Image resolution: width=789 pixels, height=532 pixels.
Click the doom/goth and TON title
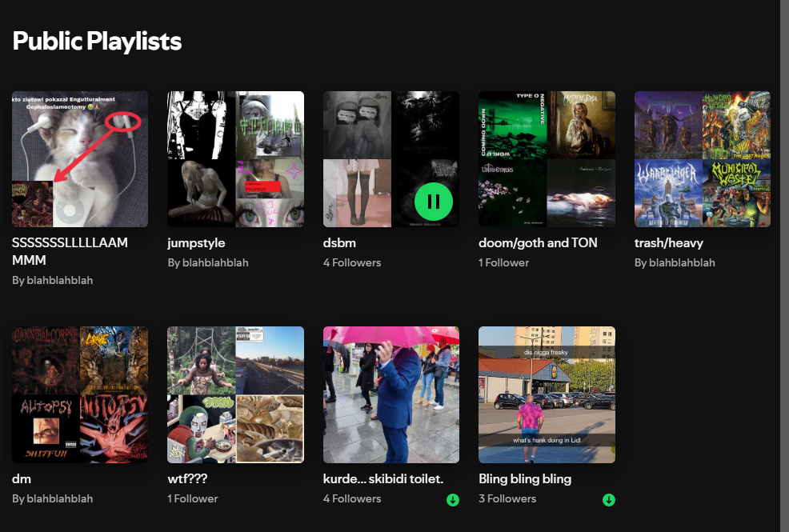pyautogui.click(x=538, y=242)
